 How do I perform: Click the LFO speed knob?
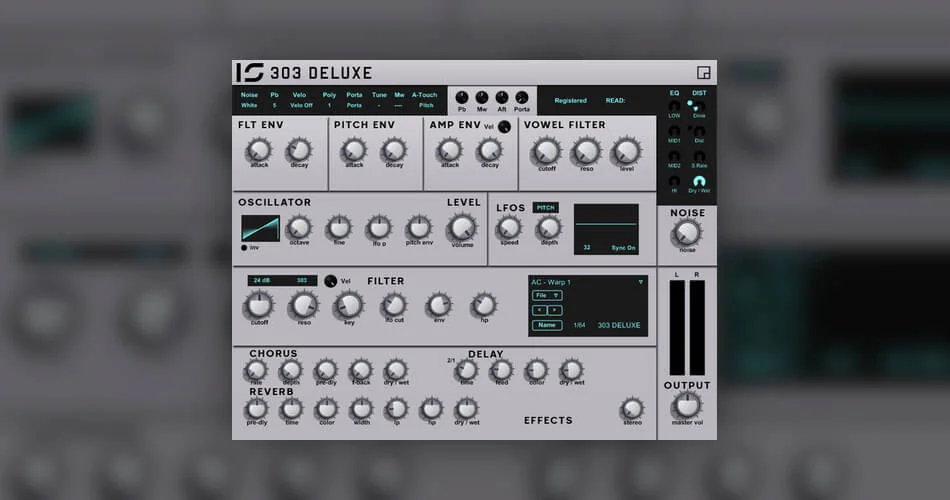(x=509, y=227)
